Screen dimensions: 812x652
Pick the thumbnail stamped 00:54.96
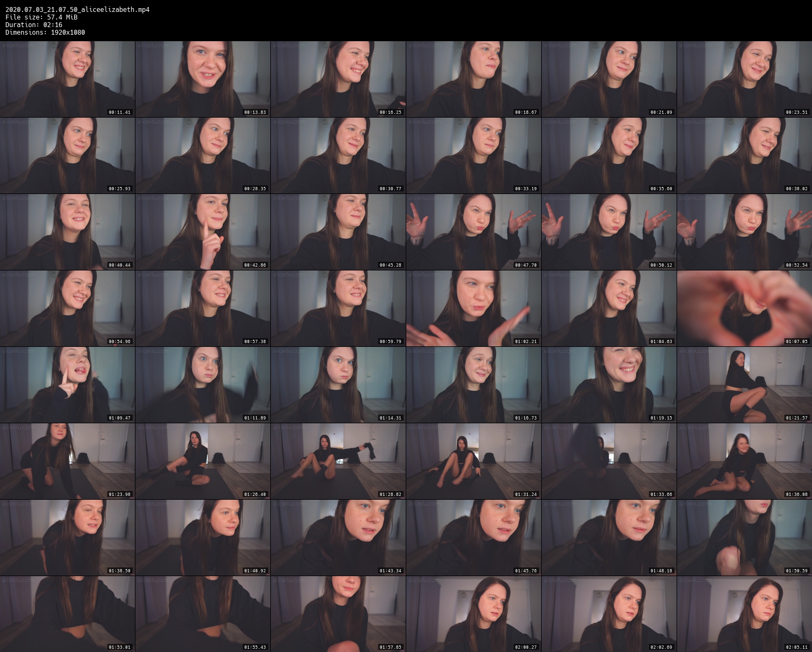pyautogui.click(x=67, y=308)
